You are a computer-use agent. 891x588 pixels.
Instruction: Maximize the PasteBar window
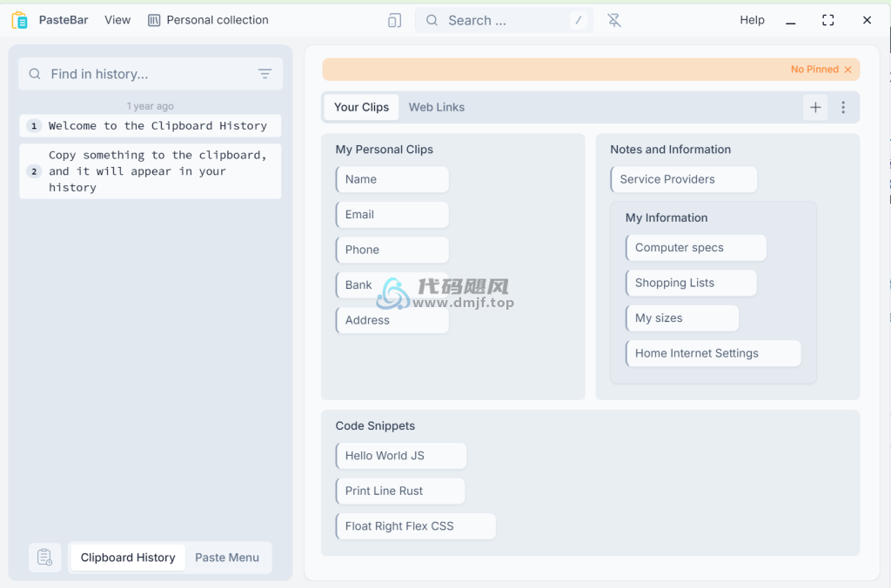pos(828,21)
